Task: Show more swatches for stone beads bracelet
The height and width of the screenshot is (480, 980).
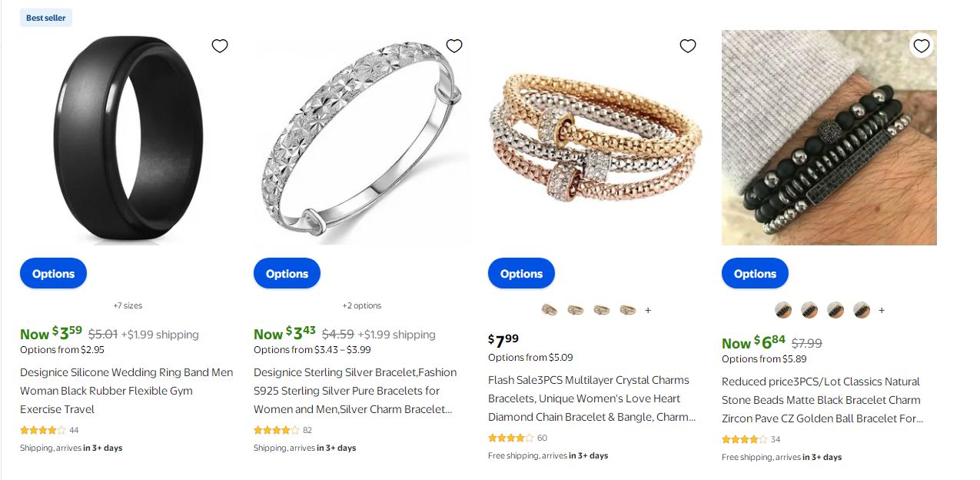Action: (x=882, y=310)
